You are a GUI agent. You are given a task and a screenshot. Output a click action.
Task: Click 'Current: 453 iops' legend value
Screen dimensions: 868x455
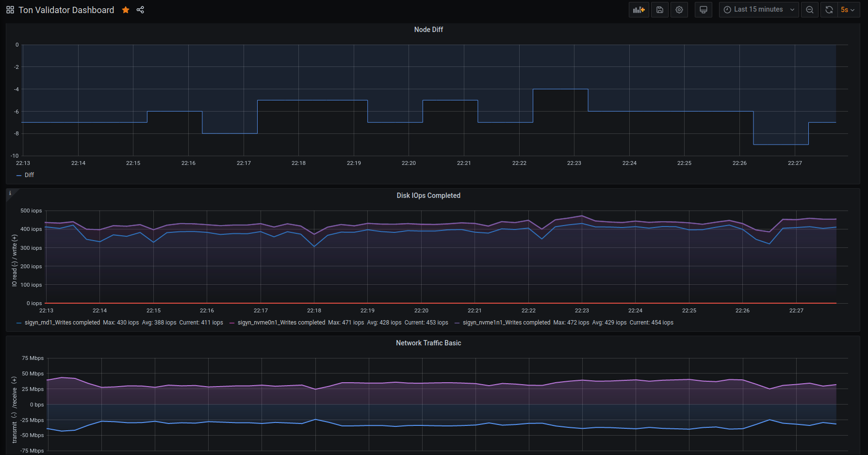click(426, 323)
